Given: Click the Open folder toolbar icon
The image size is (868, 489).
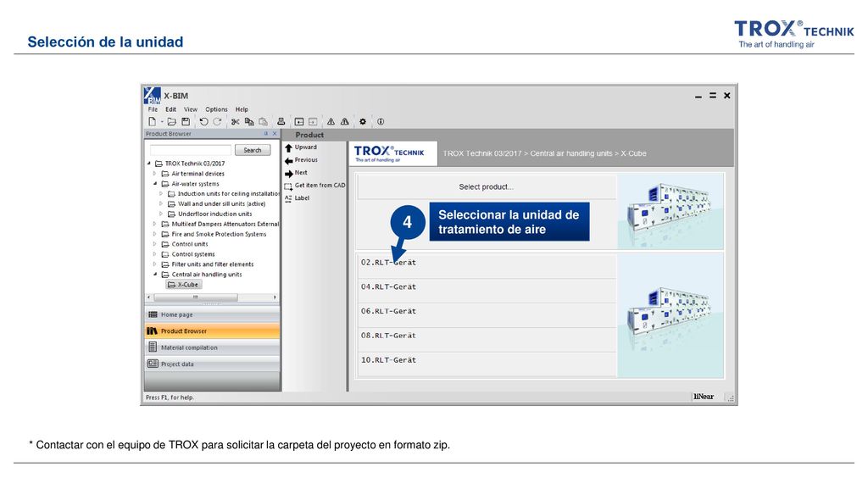Looking at the screenshot, I should tap(172, 122).
